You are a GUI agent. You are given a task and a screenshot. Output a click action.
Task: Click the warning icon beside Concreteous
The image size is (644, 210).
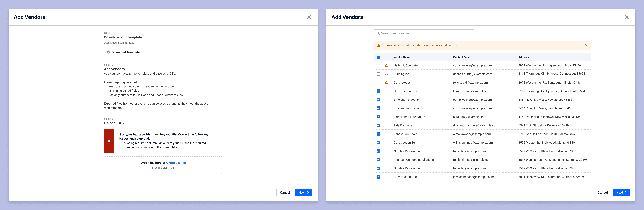tap(386, 82)
